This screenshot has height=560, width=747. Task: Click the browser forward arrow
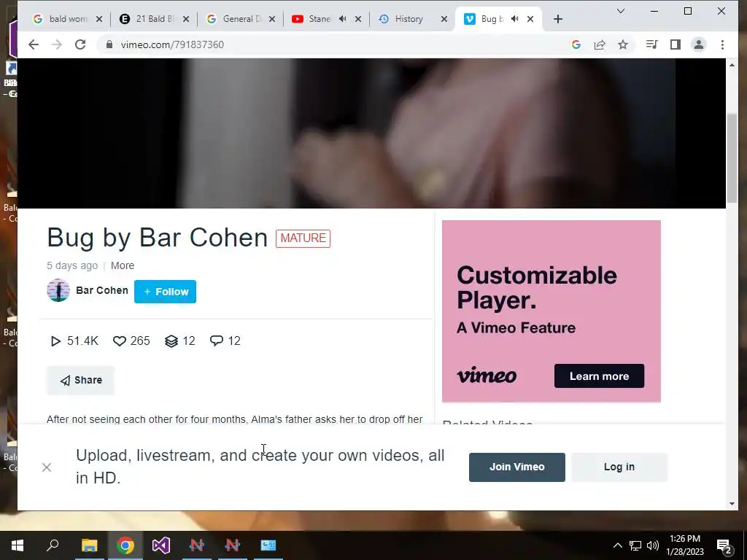[57, 44]
